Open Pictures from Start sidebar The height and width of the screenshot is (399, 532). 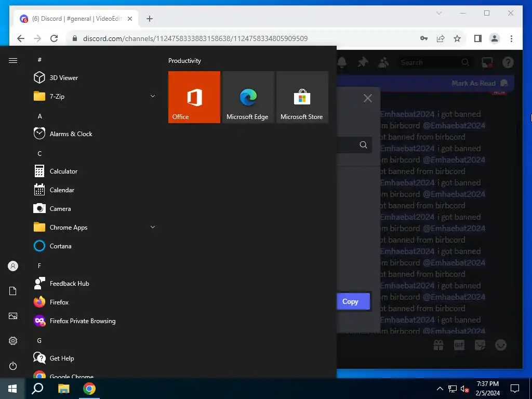coord(13,316)
